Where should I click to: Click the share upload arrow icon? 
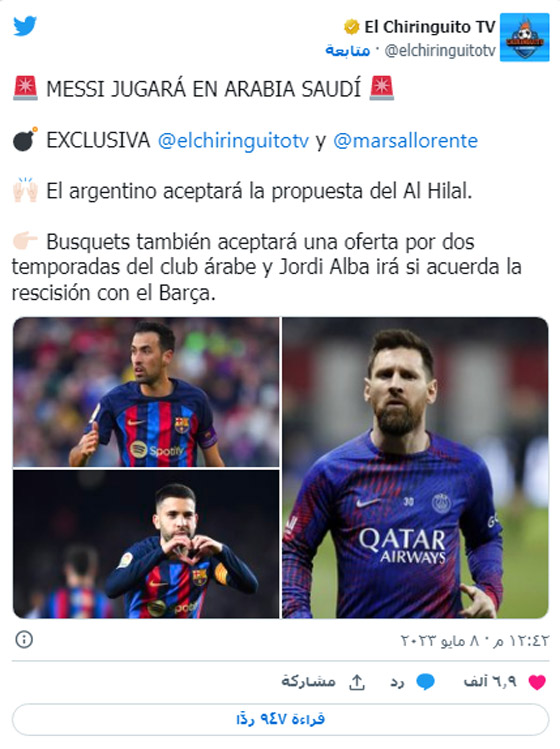tap(357, 682)
